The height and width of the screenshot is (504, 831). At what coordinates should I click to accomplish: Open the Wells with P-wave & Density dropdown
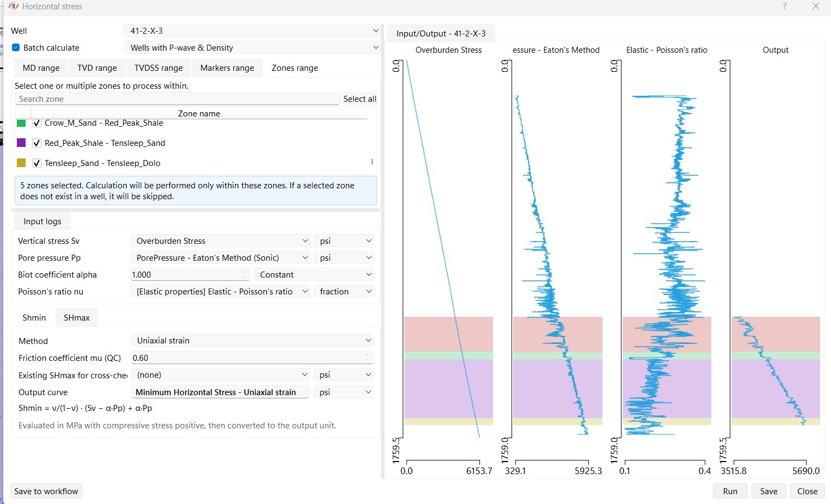pyautogui.click(x=252, y=48)
